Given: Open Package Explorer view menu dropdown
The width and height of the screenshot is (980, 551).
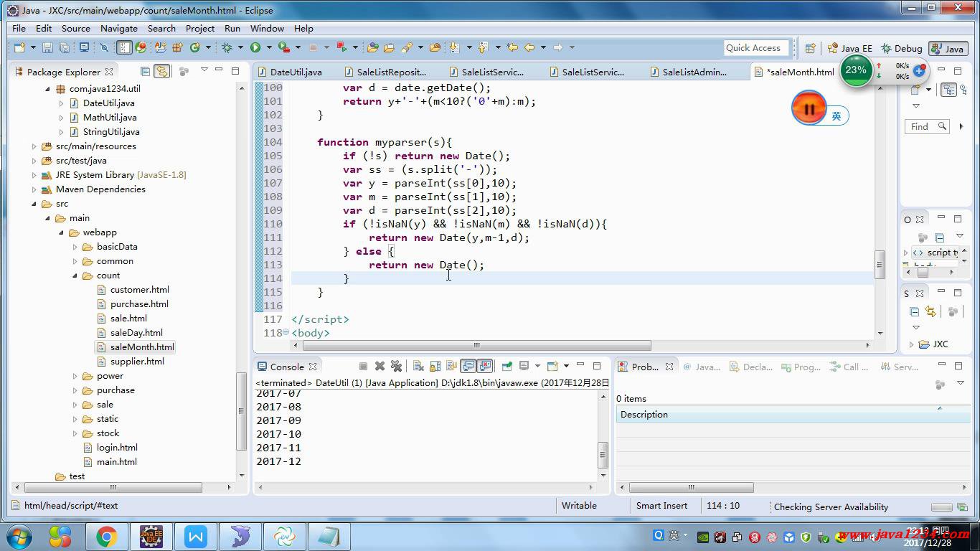Looking at the screenshot, I should (x=204, y=70).
